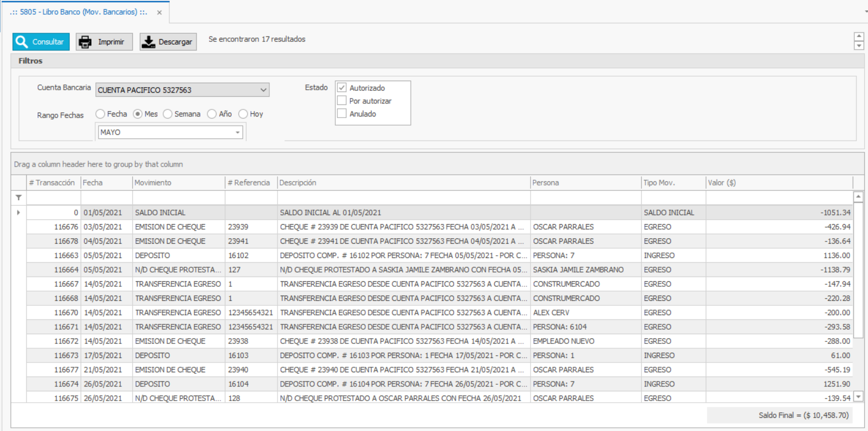Click the Descripción filter input cell

tap(404, 198)
